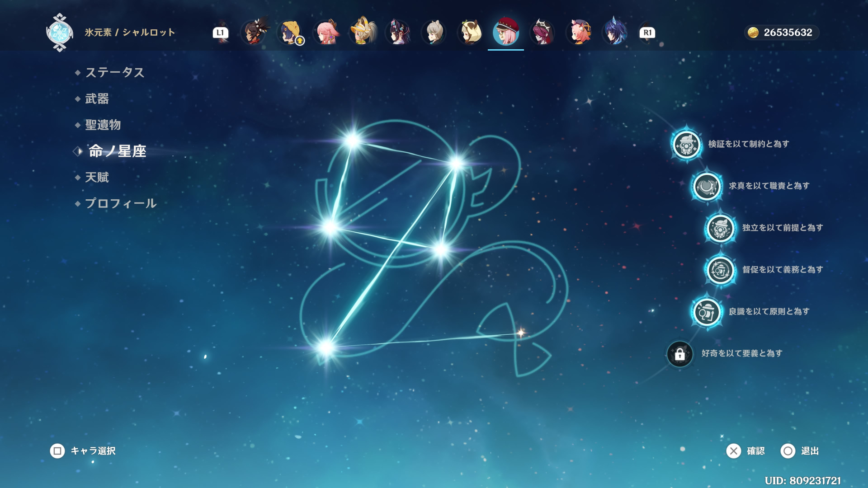Click the L1 previous character button
Screen dimensions: 868x488
[221, 33]
